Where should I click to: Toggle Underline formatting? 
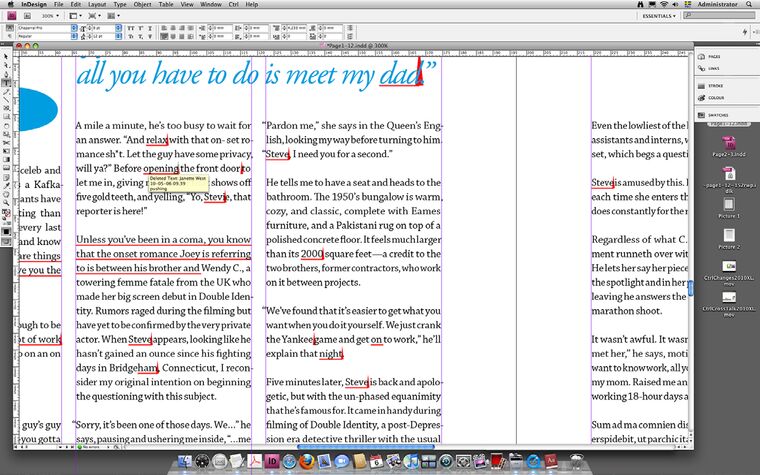coord(150,29)
